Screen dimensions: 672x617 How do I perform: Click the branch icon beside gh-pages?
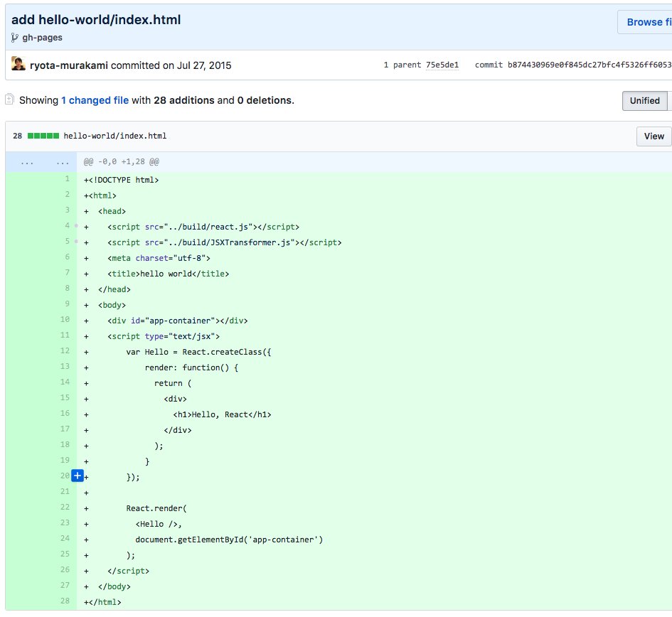pyautogui.click(x=14, y=38)
